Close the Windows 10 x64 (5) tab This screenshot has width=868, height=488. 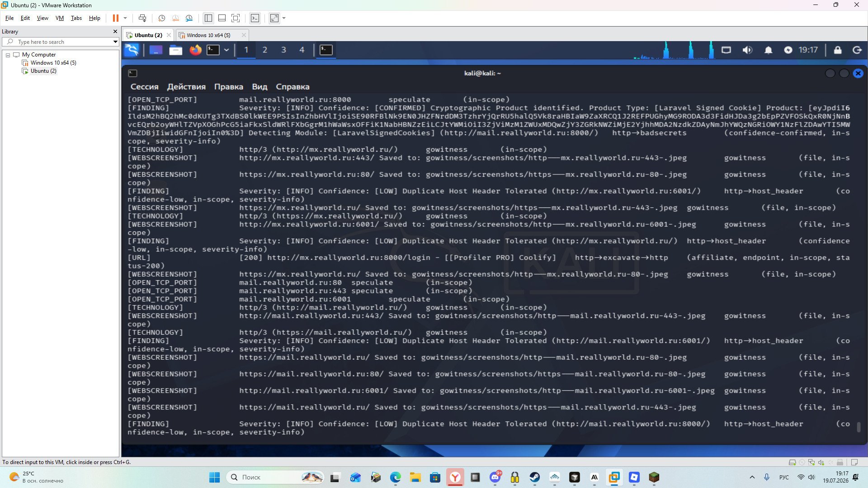pyautogui.click(x=244, y=35)
